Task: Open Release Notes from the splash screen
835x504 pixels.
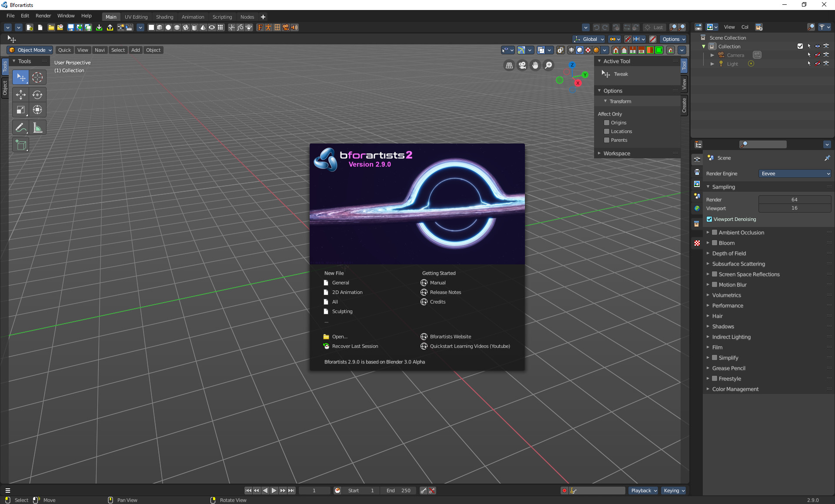Action: [445, 292]
